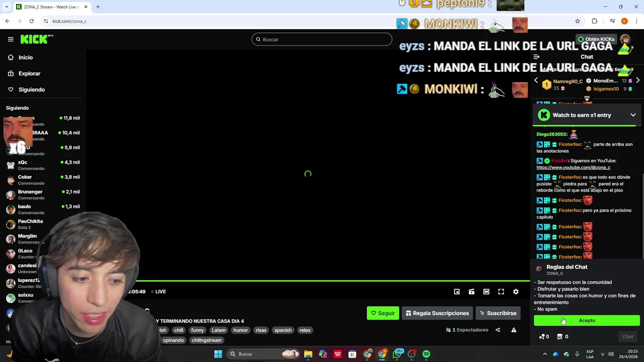Open Coker channel in followed list

pos(43,179)
